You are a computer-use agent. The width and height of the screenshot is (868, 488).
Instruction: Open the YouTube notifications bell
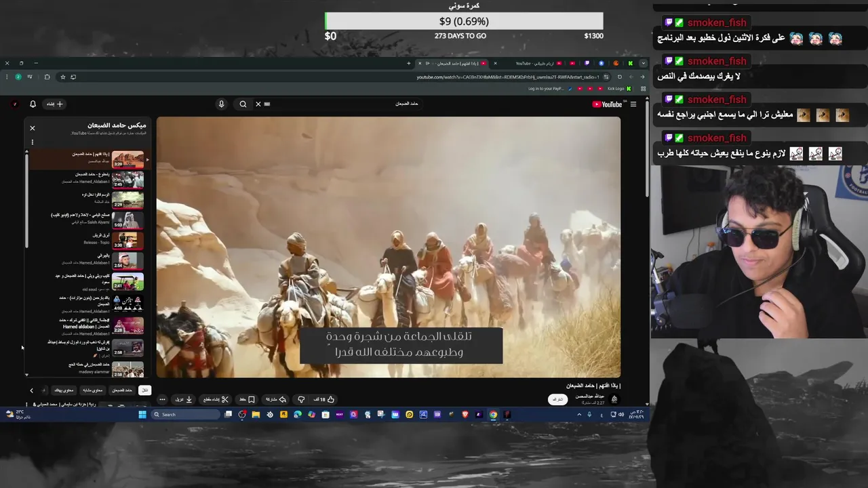[x=33, y=104]
